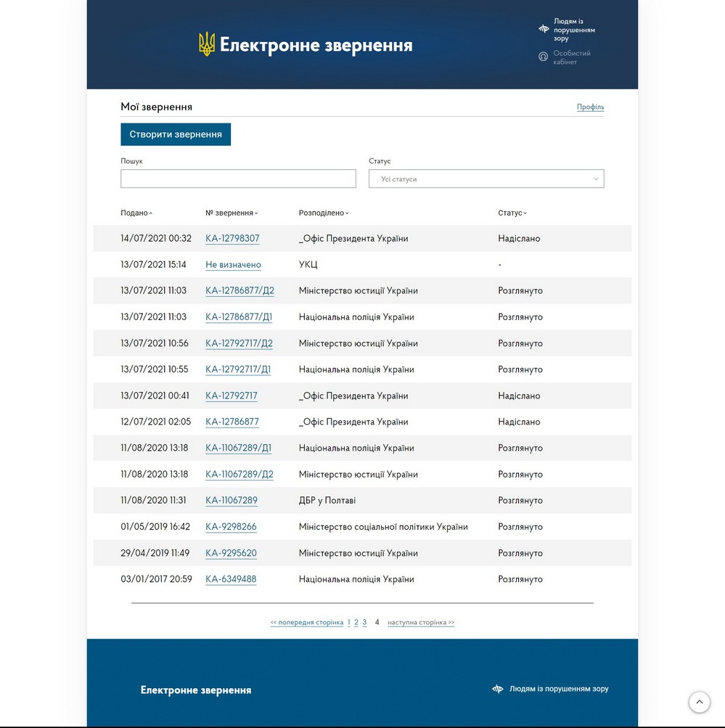
Task: Open the Профіль link
Action: click(x=591, y=107)
